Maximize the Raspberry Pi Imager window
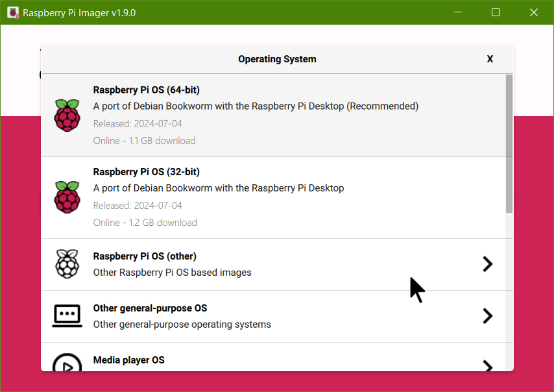 496,12
